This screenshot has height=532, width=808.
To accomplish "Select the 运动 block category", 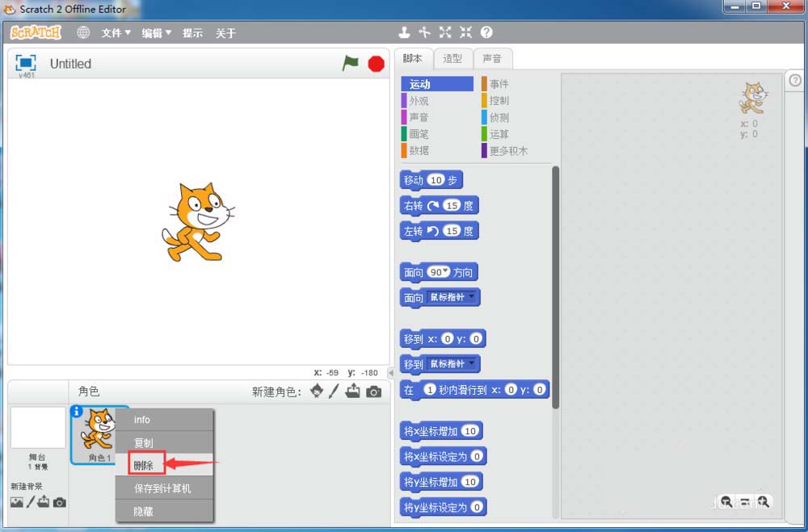I will click(437, 84).
